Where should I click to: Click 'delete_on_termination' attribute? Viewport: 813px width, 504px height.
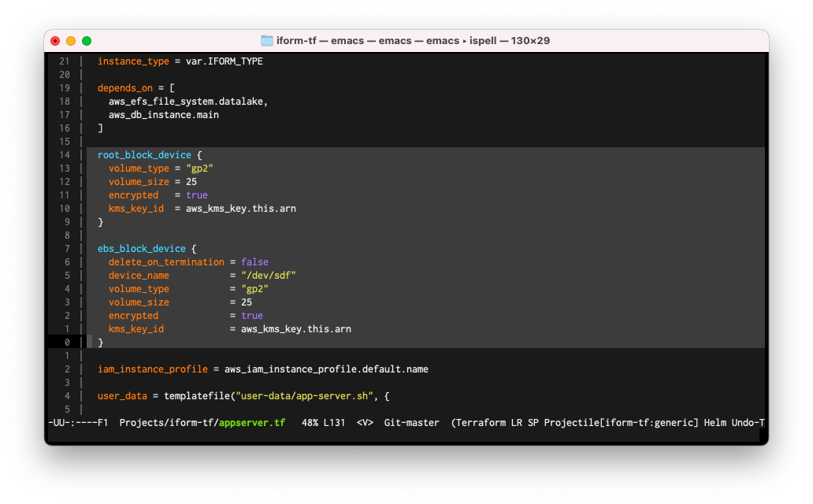(166, 262)
